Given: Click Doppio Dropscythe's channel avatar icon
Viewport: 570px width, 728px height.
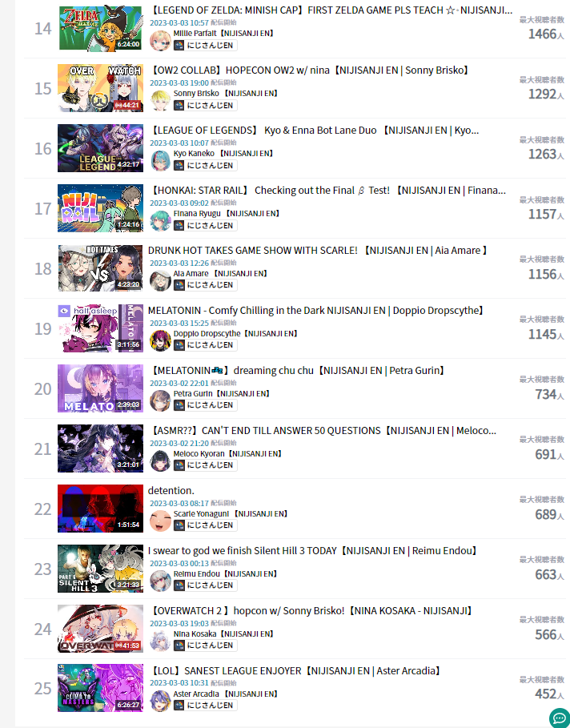Looking at the screenshot, I should (160, 340).
